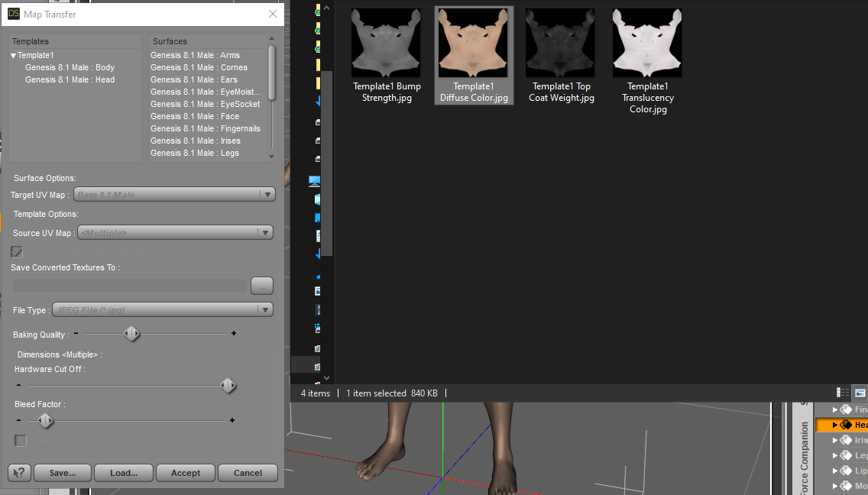Select Genesis 8.1 Male : Body template
The image size is (868, 495).
coord(70,67)
